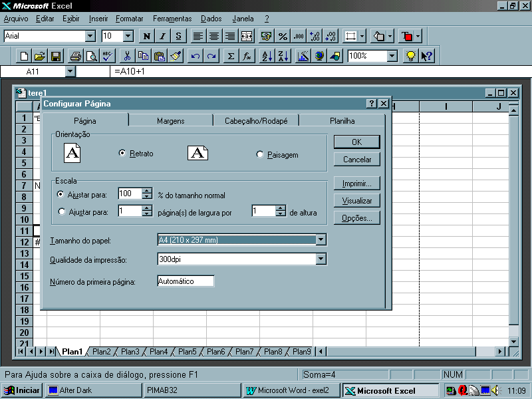Apply currency style to cells
This screenshot has height=399, width=532.
coord(267,36)
